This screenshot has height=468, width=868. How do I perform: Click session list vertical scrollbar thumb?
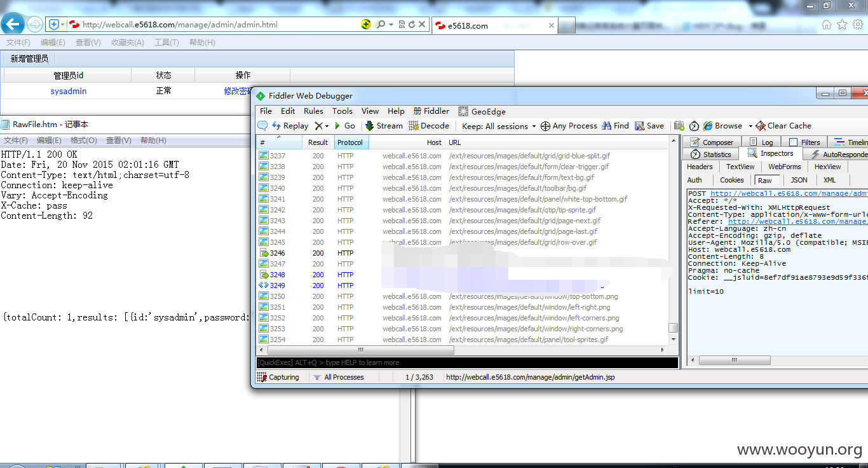pos(674,328)
